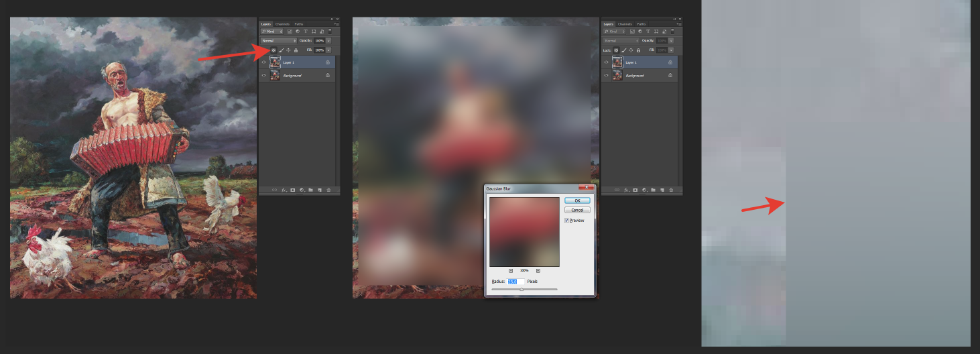Lock image pixels in the blurred painting's Layers panel
980x354 pixels.
click(x=623, y=50)
